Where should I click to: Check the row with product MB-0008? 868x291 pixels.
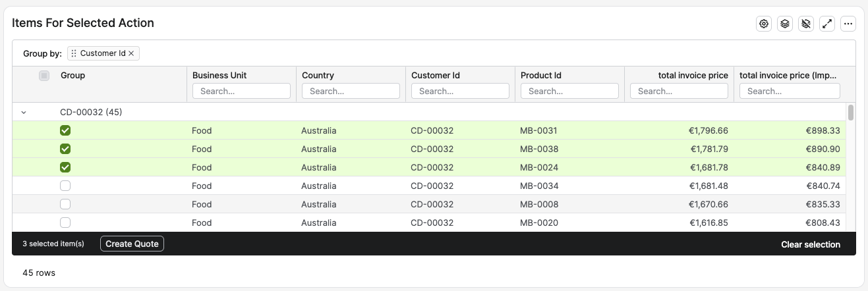[x=65, y=204]
